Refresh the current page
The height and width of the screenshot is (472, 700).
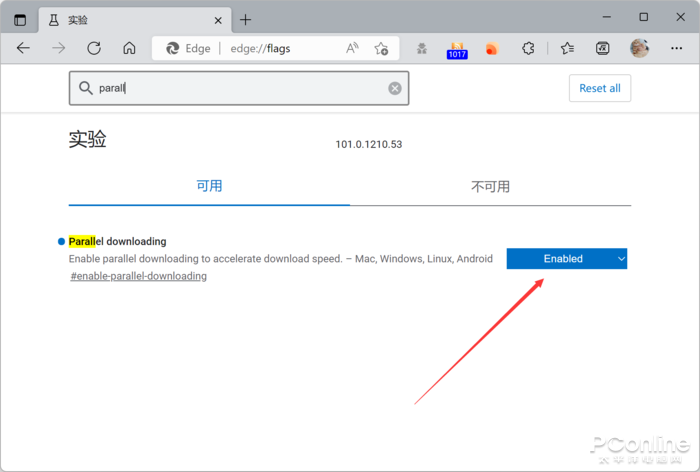tap(94, 48)
